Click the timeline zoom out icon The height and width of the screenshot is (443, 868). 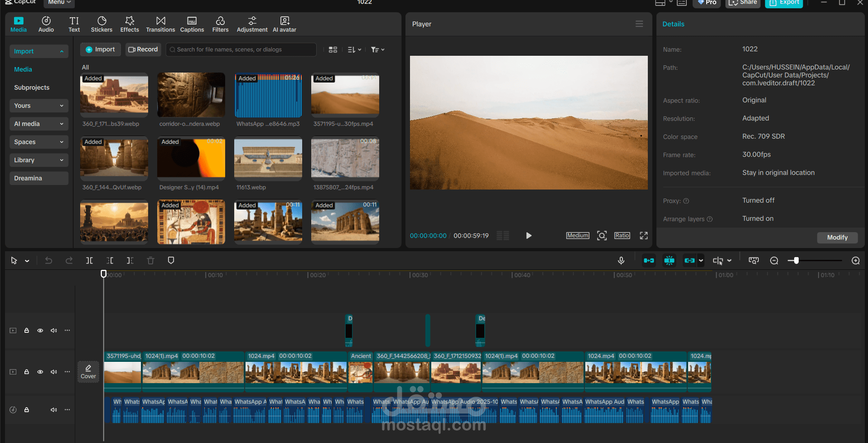pyautogui.click(x=774, y=260)
